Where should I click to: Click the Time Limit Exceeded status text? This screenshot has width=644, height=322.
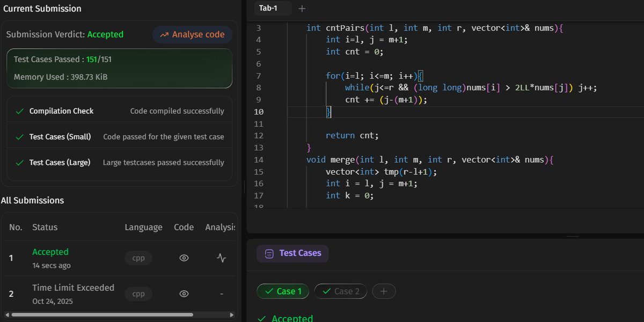[x=73, y=288]
